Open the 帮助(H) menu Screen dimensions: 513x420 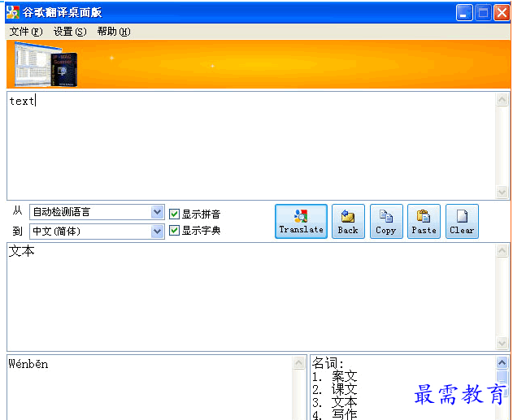(x=114, y=32)
